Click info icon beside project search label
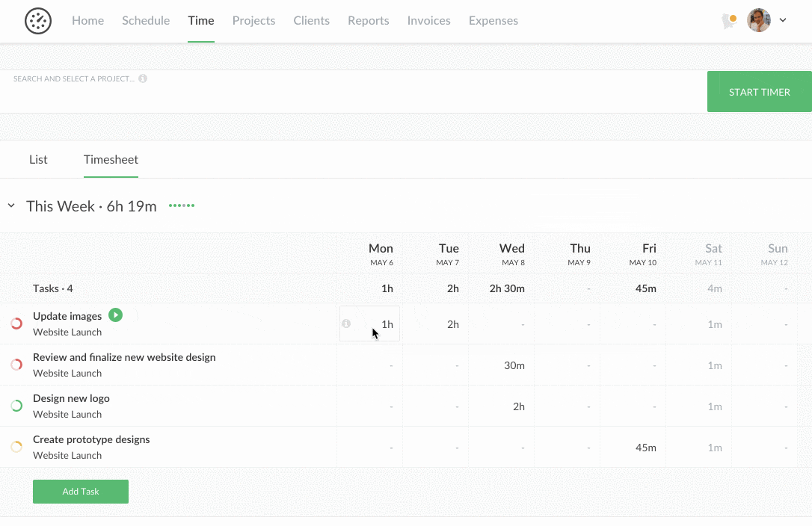The width and height of the screenshot is (812, 526). click(x=143, y=78)
